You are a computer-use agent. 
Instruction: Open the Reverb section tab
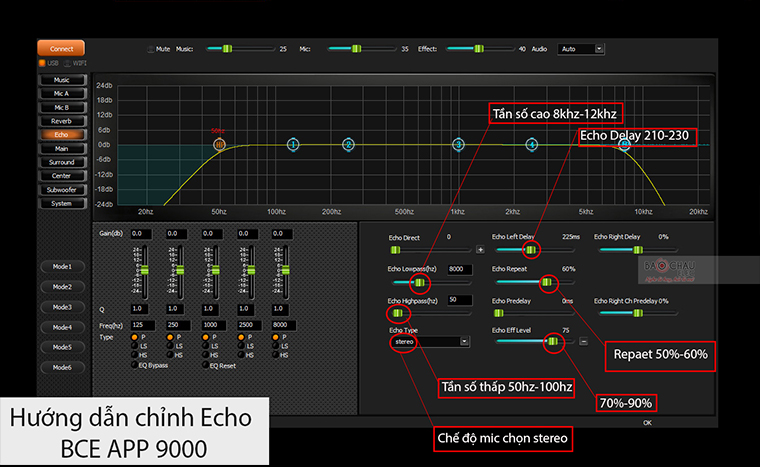tap(62, 121)
